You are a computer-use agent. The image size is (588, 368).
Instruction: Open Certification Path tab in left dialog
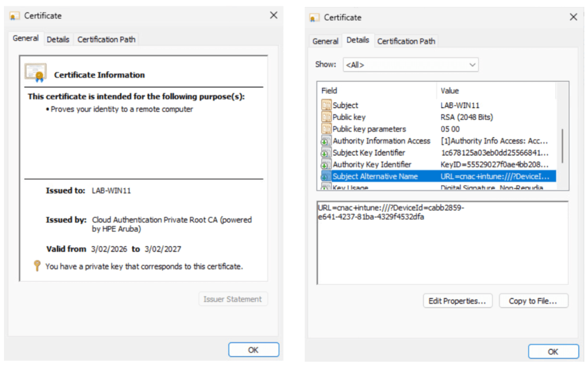[106, 40]
